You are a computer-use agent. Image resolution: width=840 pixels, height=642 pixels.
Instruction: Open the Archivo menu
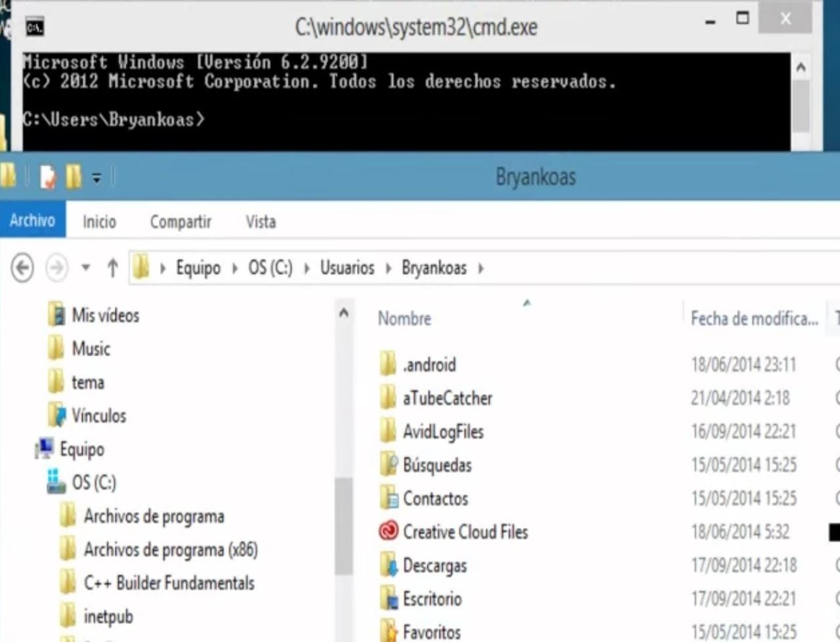[32, 220]
